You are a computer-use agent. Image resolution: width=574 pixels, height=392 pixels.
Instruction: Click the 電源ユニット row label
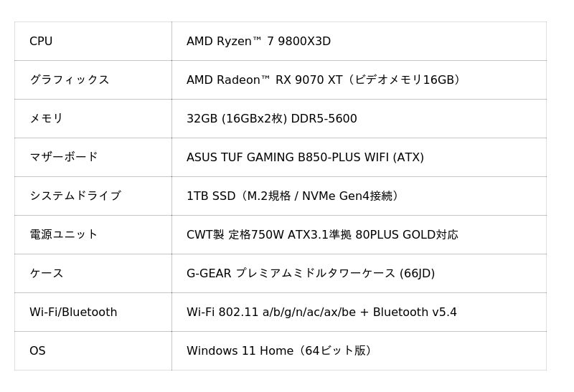[x=64, y=234]
